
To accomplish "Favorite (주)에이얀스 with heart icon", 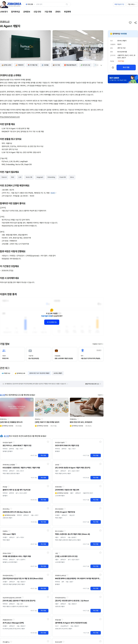I will pos(8,419).
